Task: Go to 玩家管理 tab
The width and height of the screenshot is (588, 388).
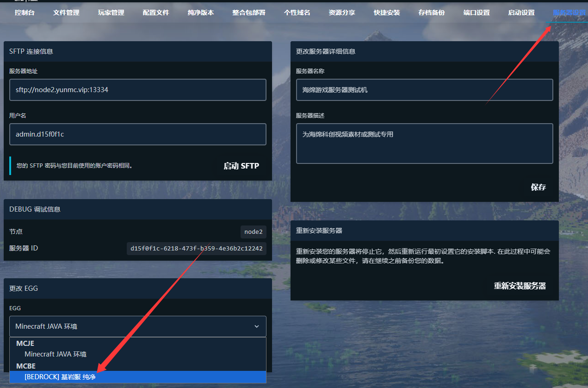Action: click(111, 13)
